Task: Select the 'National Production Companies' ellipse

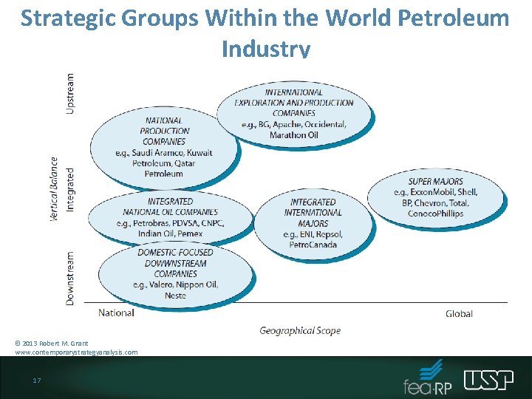Action: [x=164, y=148]
